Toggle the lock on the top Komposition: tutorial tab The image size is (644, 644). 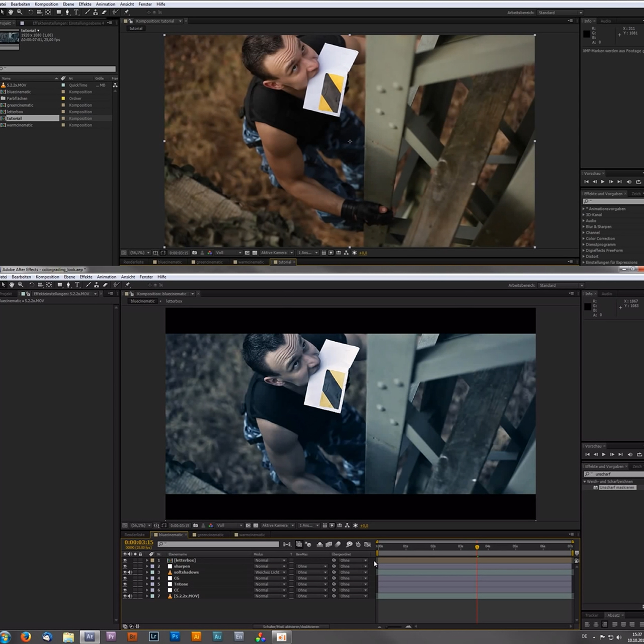pyautogui.click(x=131, y=21)
